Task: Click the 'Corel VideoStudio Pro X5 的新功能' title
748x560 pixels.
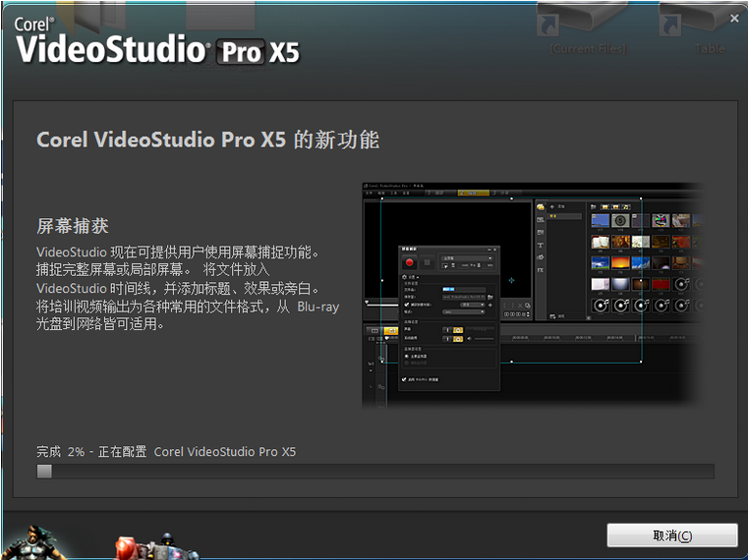Action: click(208, 140)
